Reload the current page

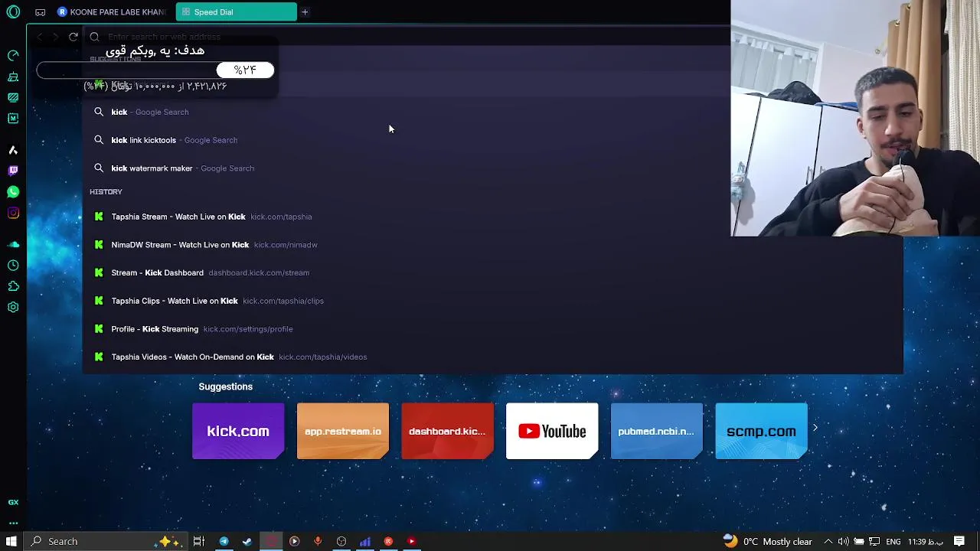pos(73,37)
